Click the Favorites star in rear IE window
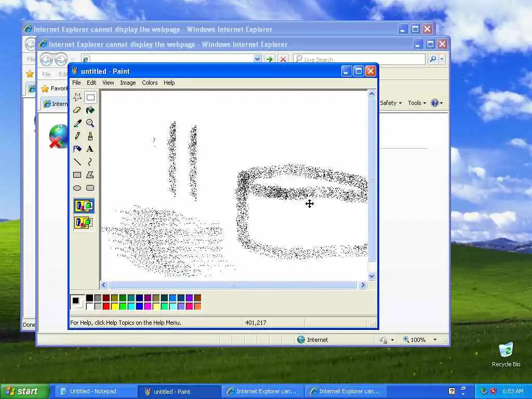This screenshot has height=399, width=532. tap(30, 74)
